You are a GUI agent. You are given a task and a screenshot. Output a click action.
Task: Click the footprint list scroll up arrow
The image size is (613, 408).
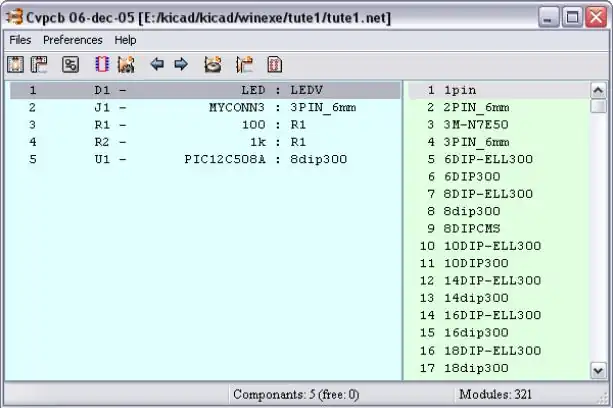click(x=598, y=90)
